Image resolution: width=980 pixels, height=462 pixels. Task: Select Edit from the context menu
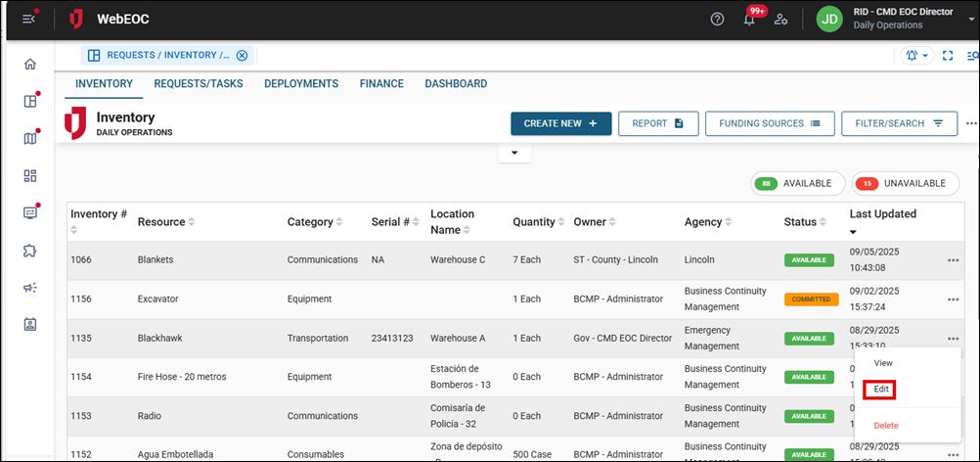point(881,390)
